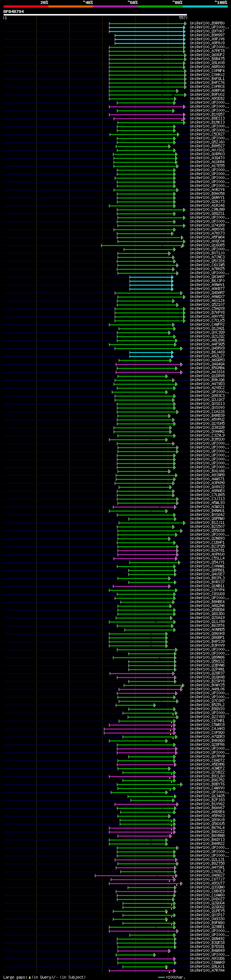The width and height of the screenshot is (231, 980).
Task: Select hit label UniRef100_A9KB77
Action: pos(208,289)
